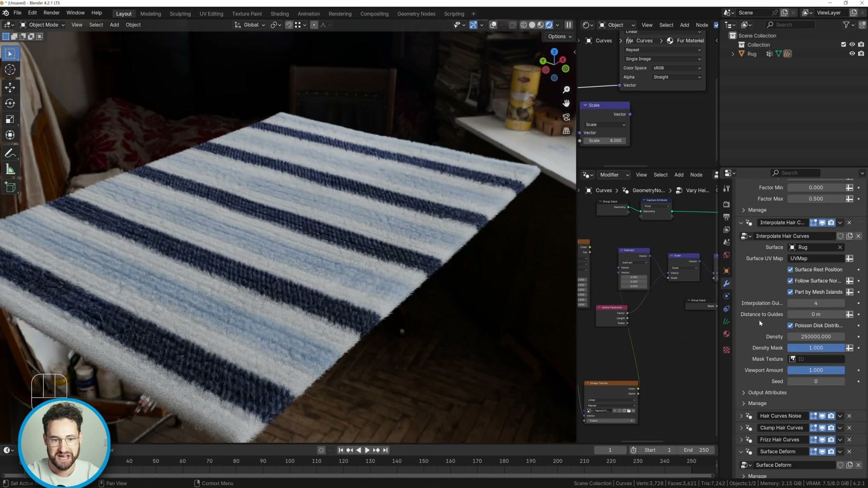Image resolution: width=868 pixels, height=488 pixels.
Task: Remove the Interpolate Hair Curves modifier
Action: pyautogui.click(x=849, y=223)
